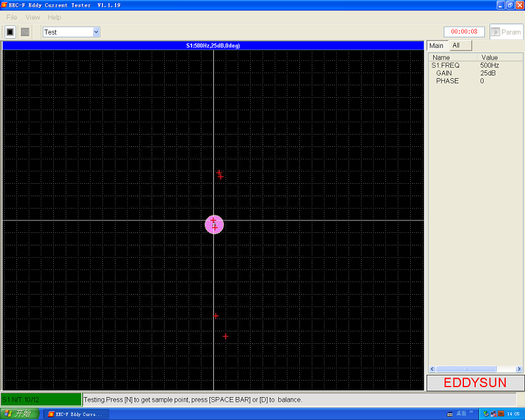
Task: Click the parameter list scrollbar left arrow
Action: coord(432,369)
